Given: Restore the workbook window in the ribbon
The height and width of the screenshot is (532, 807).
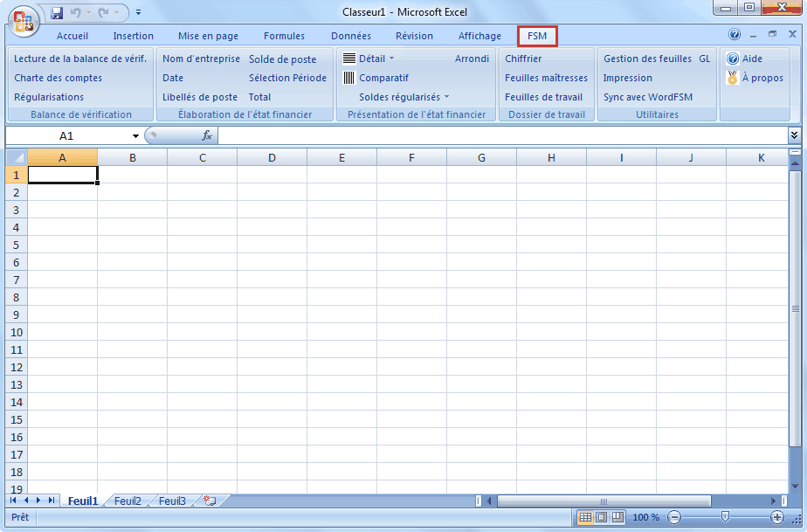Looking at the screenshot, I should (773, 34).
